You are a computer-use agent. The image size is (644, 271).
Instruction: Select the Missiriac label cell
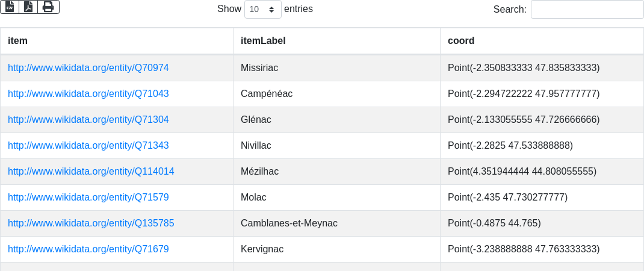click(x=259, y=68)
